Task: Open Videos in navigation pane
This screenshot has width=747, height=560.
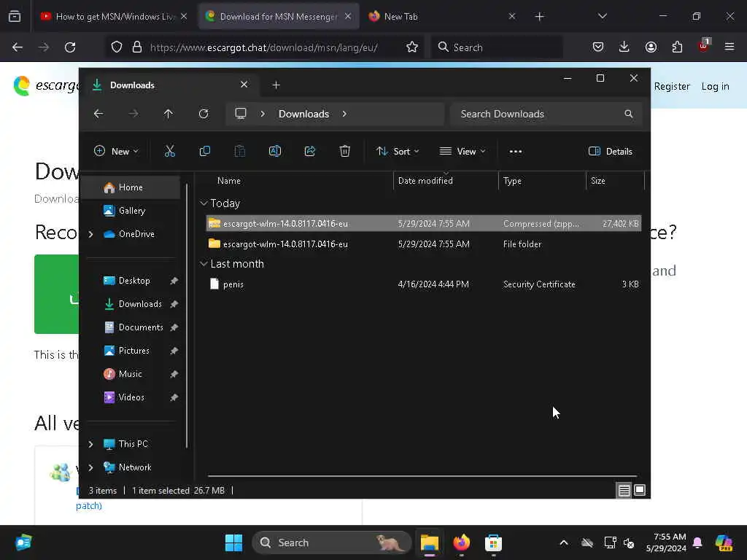Action: tap(131, 397)
